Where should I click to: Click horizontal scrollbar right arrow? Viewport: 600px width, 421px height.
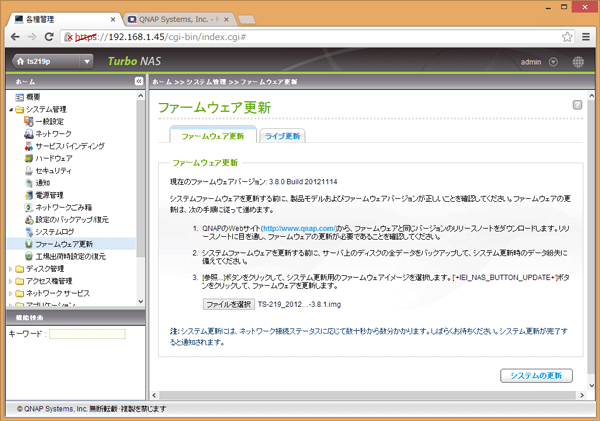(x=582, y=395)
